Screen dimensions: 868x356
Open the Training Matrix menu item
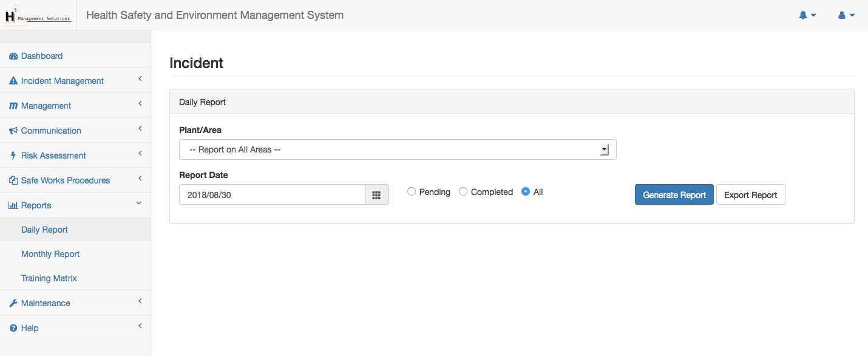point(49,278)
